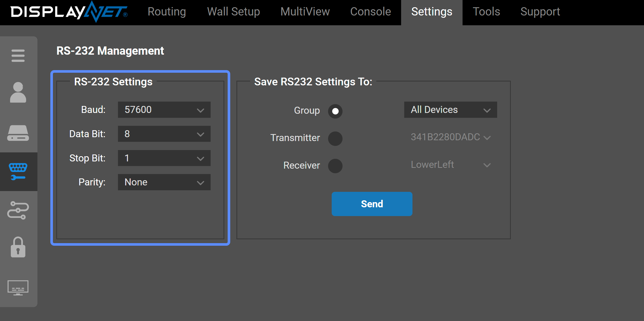Open the routing paths sidebar icon
The image size is (644, 321).
click(x=18, y=210)
